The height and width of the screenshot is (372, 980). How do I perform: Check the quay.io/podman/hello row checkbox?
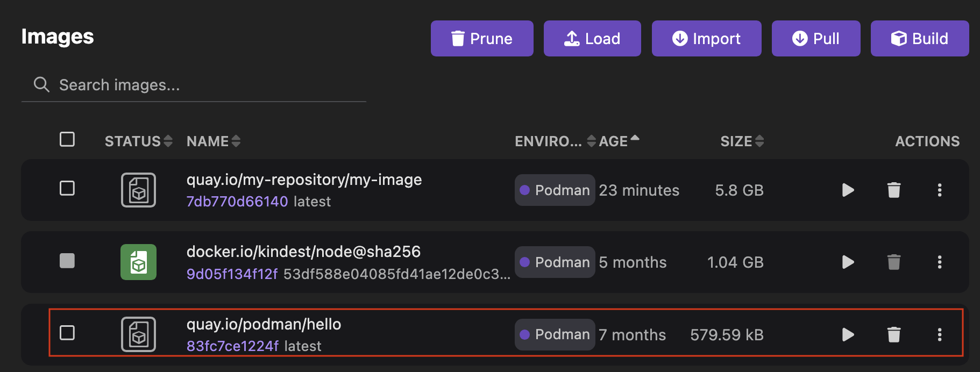click(67, 333)
